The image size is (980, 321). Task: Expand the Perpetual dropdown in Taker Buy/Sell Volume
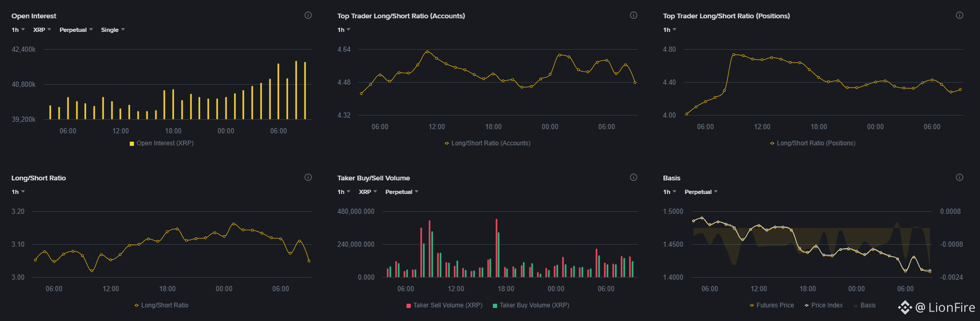click(x=402, y=192)
